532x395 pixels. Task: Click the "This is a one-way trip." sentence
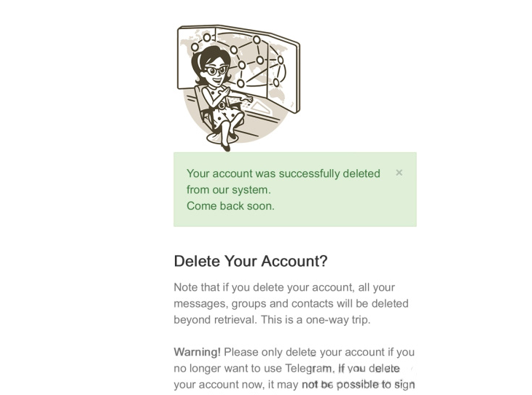tap(316, 320)
